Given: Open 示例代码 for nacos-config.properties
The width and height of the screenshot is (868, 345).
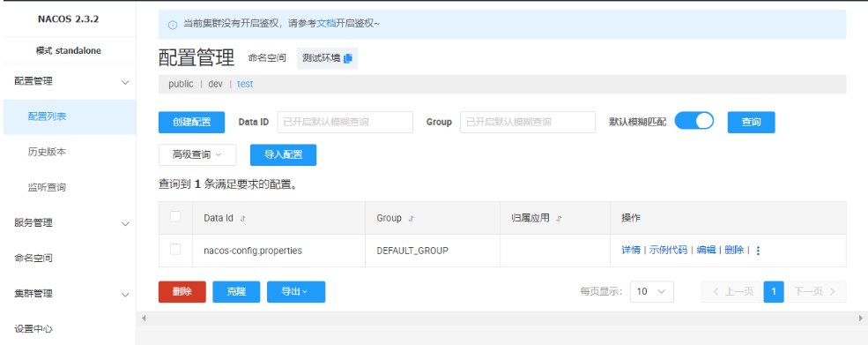Looking at the screenshot, I should tap(668, 251).
